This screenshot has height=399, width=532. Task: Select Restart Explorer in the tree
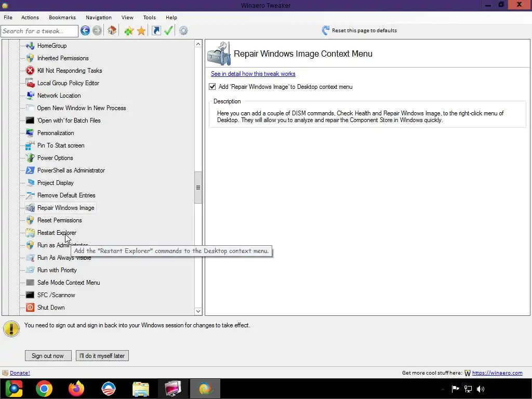pyautogui.click(x=57, y=233)
